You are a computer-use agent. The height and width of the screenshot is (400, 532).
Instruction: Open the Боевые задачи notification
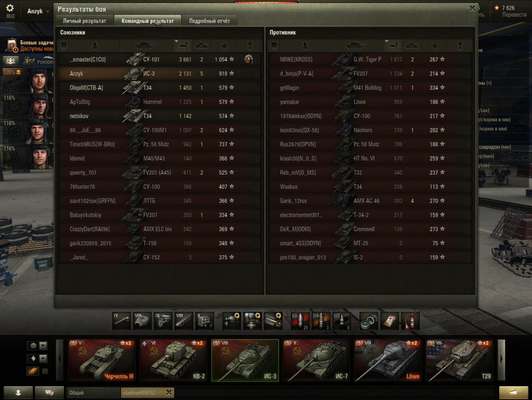click(30, 45)
